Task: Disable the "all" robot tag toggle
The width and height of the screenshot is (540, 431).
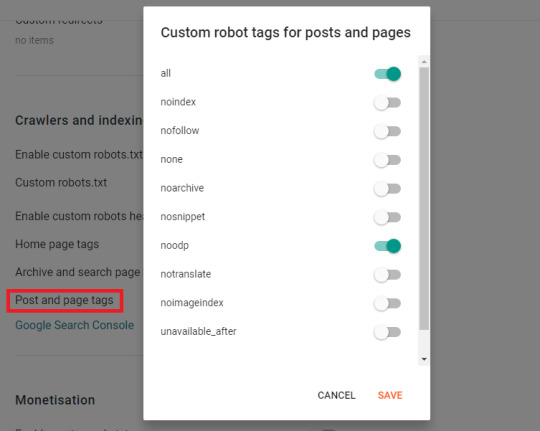Action: pyautogui.click(x=387, y=74)
